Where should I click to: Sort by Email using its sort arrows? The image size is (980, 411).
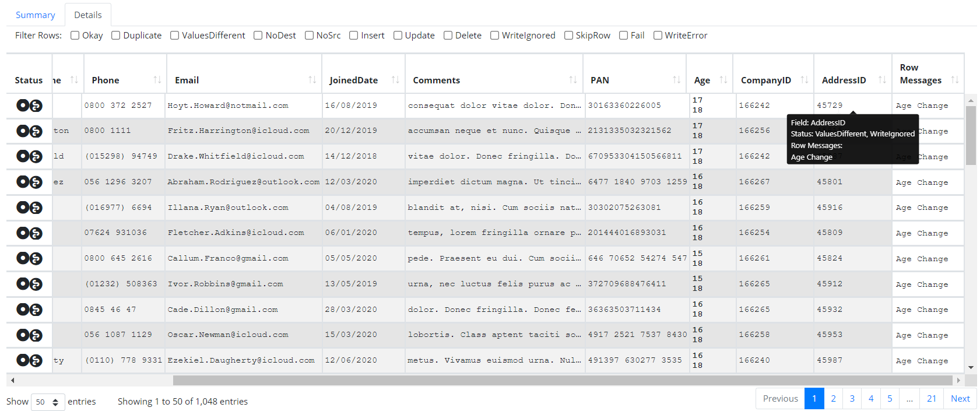(312, 80)
